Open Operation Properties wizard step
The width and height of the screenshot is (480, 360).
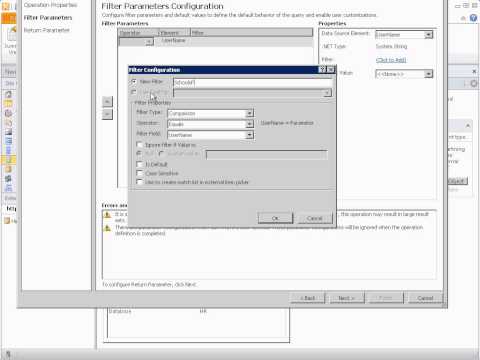pos(50,5)
